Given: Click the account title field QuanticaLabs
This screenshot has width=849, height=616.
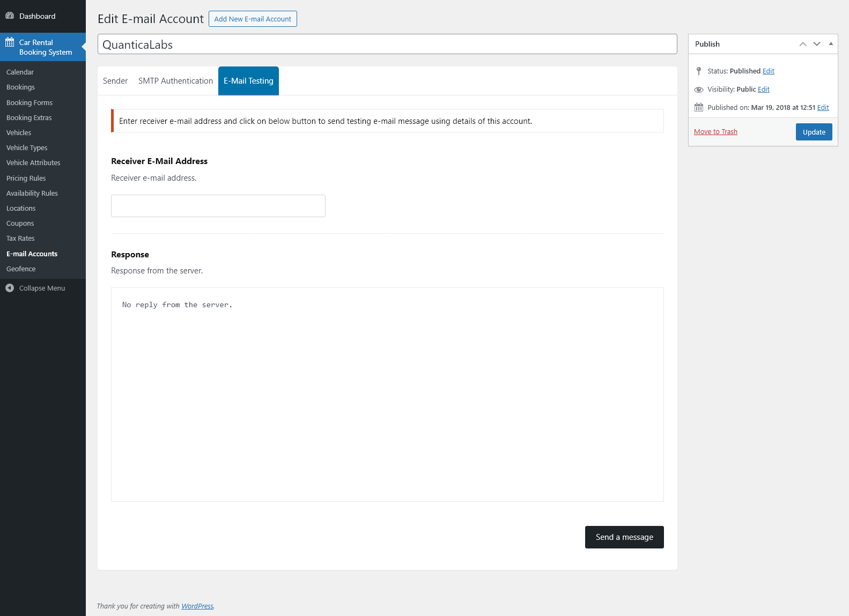Looking at the screenshot, I should [387, 44].
